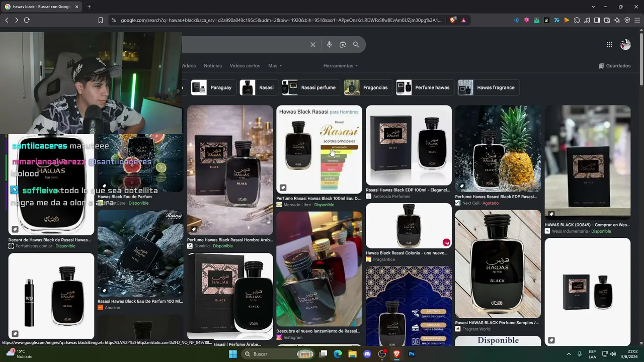Image resolution: width=644 pixels, height=362 pixels.
Task: Close the 'hawas black' tab
Action: point(77,7)
